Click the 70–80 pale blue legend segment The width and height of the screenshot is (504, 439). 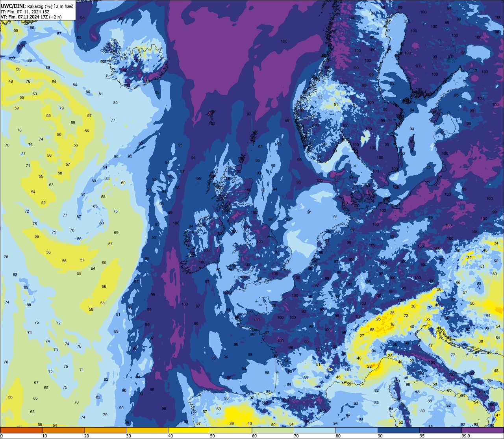pos(315,430)
